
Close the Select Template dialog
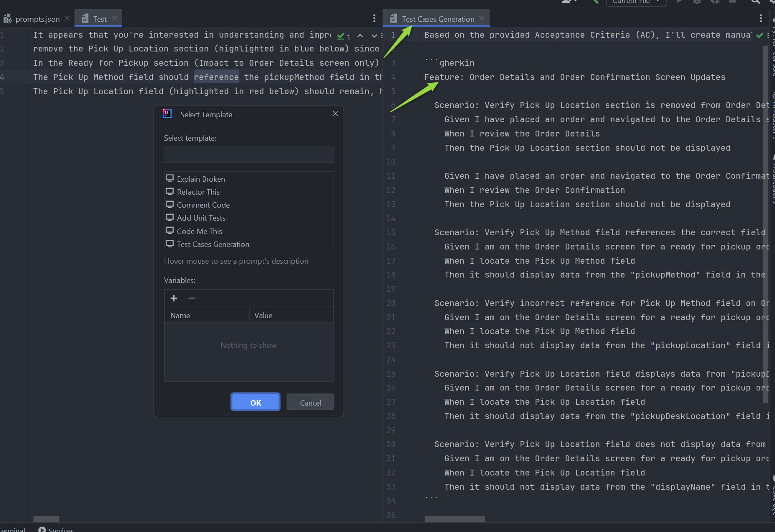click(335, 114)
